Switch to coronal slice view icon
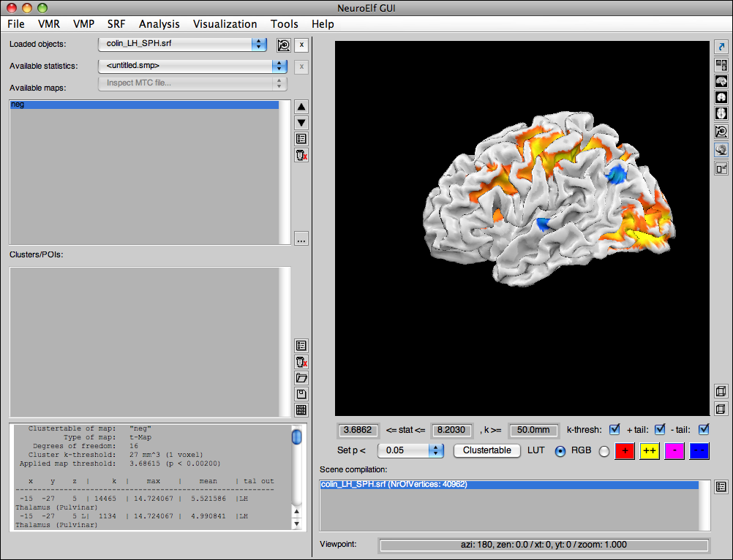The height and width of the screenshot is (560, 733). point(721,97)
